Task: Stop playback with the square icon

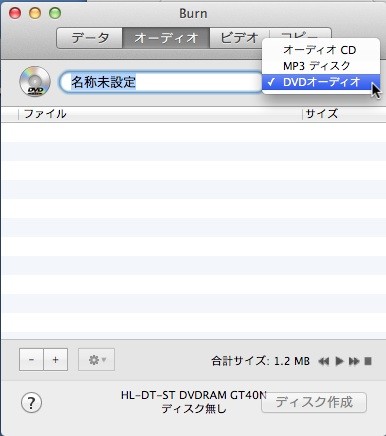Action: coord(368,361)
